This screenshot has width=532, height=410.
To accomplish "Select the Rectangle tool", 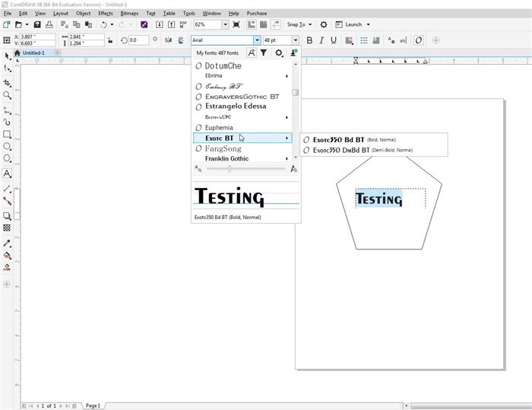I will click(x=7, y=134).
